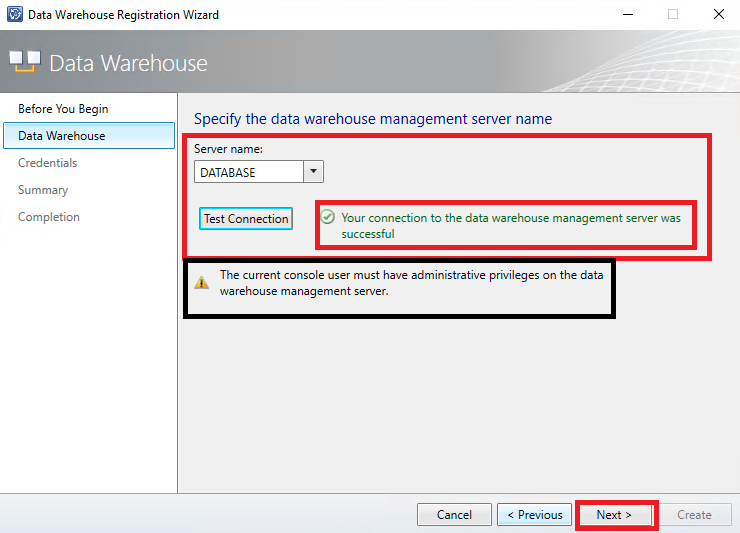
Task: Click the Cancel button
Action: click(454, 515)
